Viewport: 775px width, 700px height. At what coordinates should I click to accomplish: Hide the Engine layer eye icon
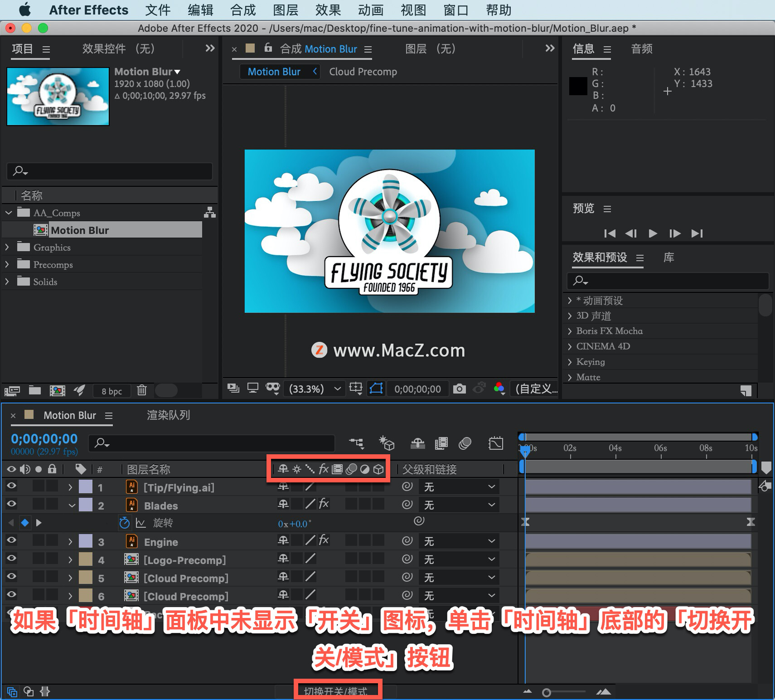coord(12,540)
